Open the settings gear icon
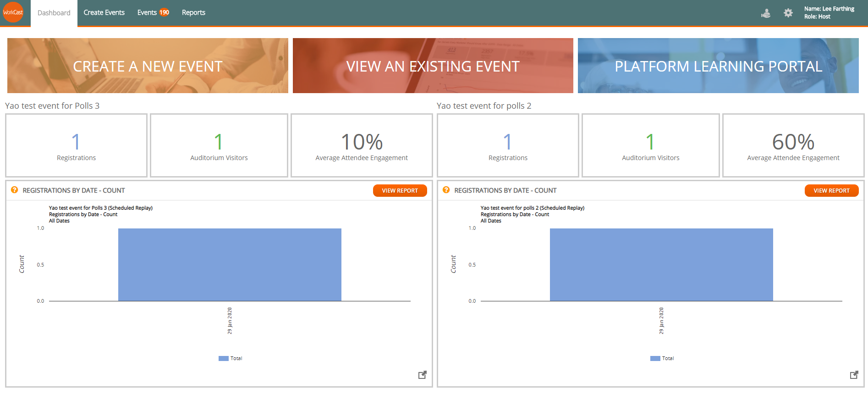The width and height of the screenshot is (868, 411). tap(788, 13)
